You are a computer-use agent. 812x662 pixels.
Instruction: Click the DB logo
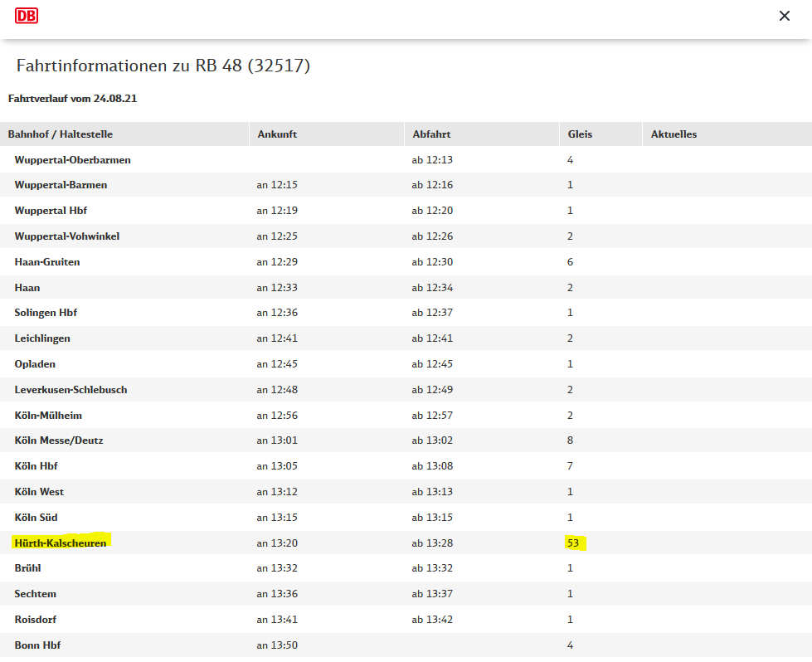pos(27,16)
